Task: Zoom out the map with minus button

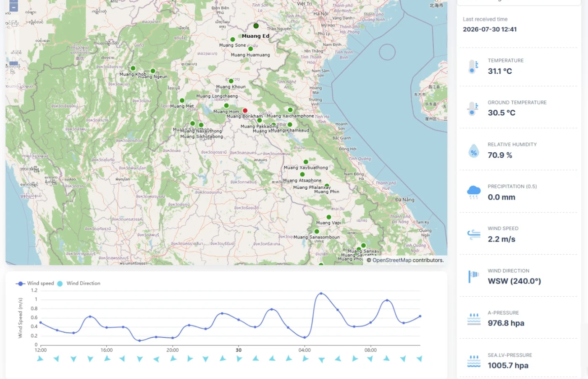Action: pos(13,8)
